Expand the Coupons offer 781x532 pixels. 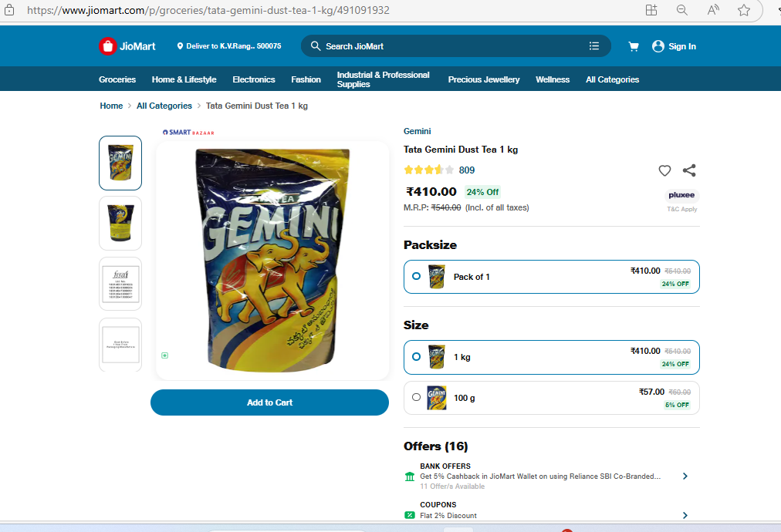[685, 515]
